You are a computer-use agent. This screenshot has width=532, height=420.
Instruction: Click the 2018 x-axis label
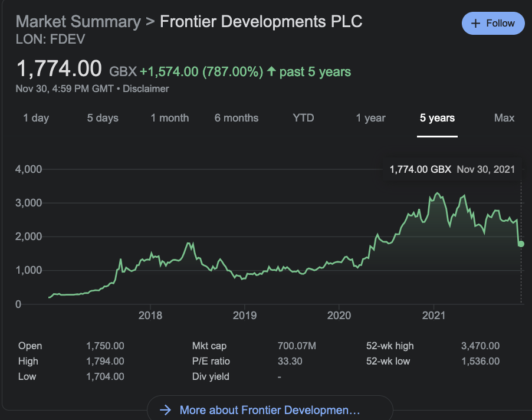point(150,316)
